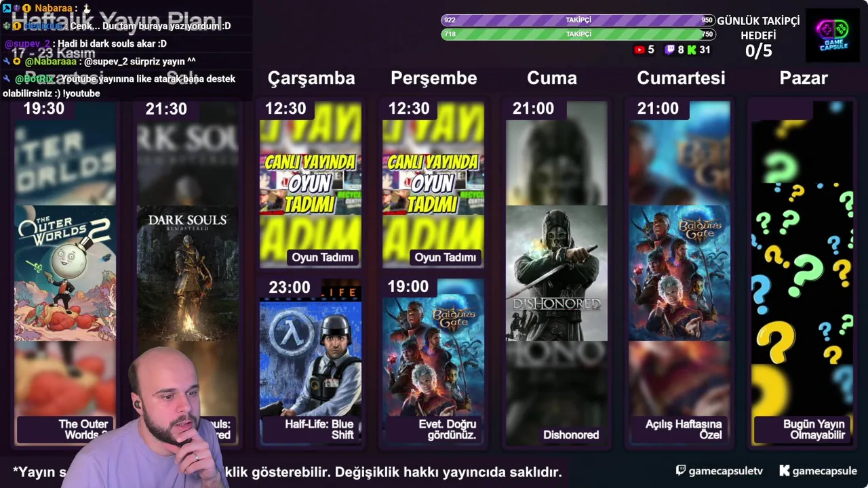Screen dimensions: 868x488
Task: Select the Perşembe day header
Action: 434,78
